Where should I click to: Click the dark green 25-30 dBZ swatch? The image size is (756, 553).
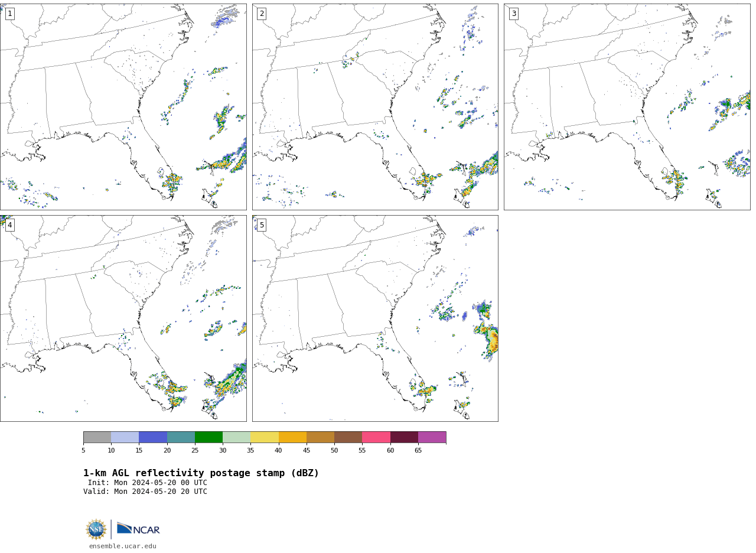(x=208, y=437)
